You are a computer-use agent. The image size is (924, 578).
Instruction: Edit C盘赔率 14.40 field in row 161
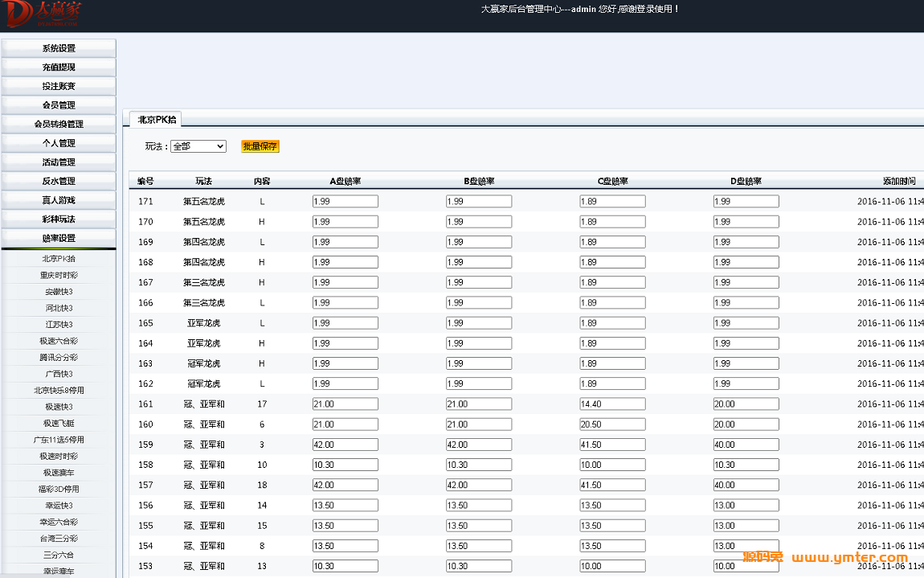[612, 404]
